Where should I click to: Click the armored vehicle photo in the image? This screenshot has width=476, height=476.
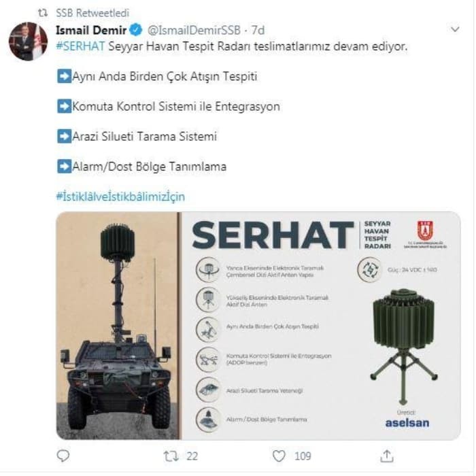[x=118, y=326]
